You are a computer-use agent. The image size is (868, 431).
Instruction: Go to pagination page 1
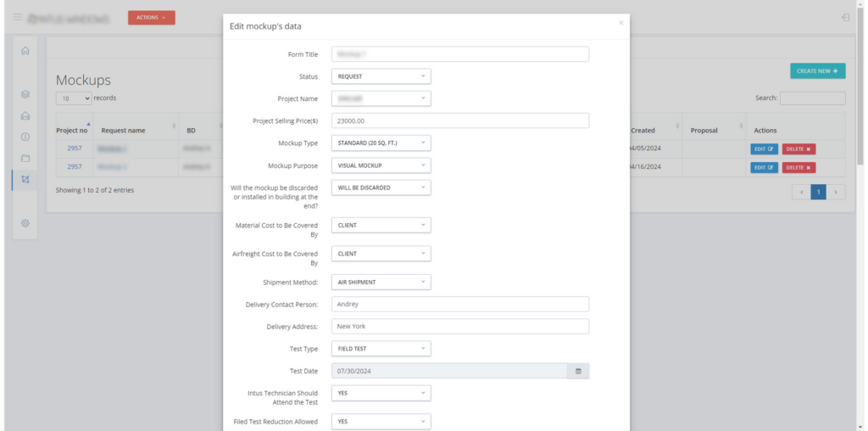click(818, 193)
